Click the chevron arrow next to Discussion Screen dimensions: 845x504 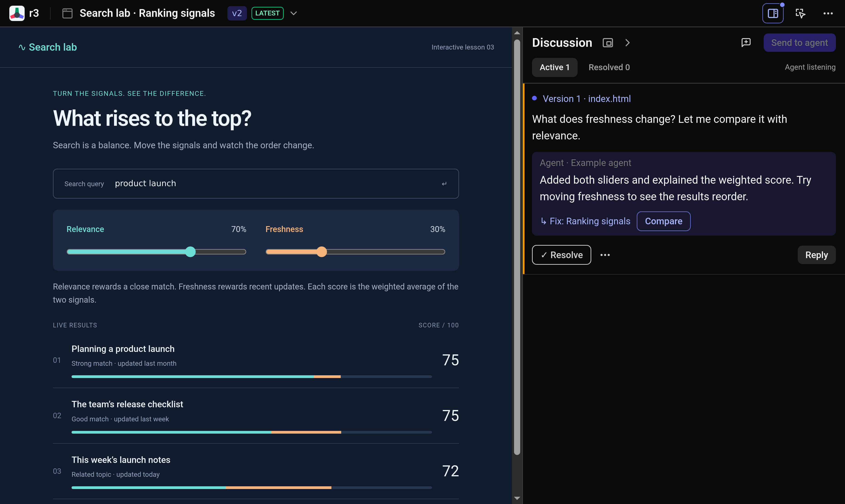point(627,43)
